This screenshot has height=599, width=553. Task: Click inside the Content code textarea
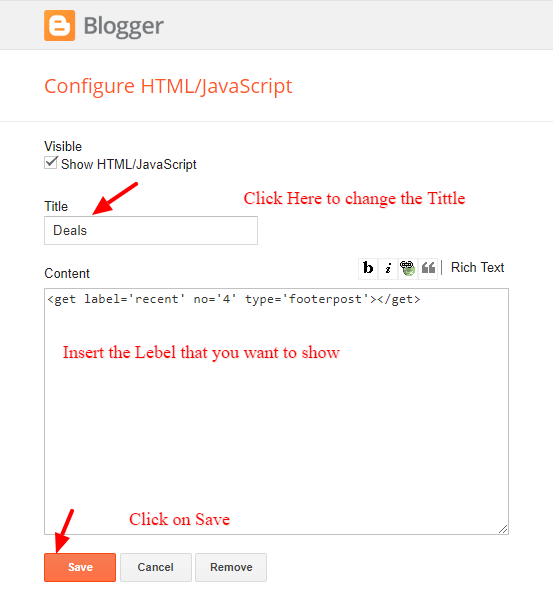276,411
